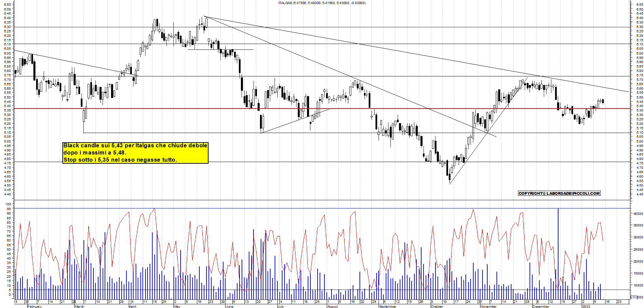Open the COPYRIGHT@ LABORSADEIPICCOLI.COM label

pyautogui.click(x=559, y=193)
